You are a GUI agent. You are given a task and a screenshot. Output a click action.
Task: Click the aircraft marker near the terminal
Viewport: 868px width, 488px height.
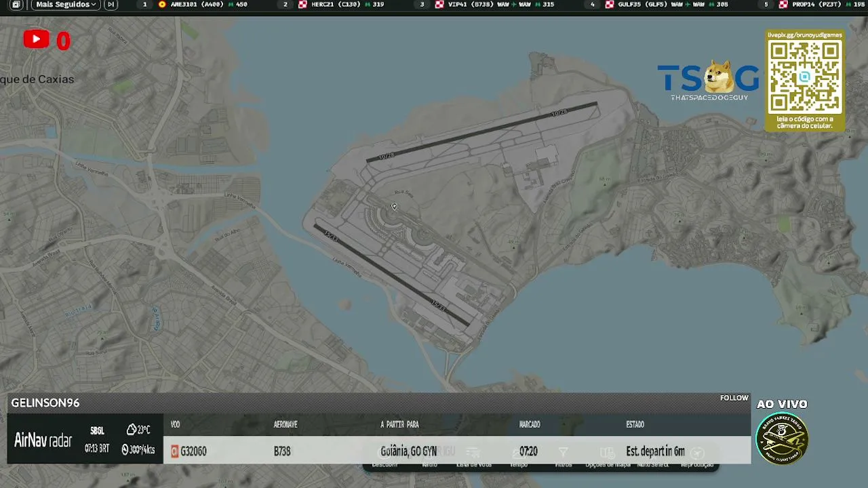[394, 207]
